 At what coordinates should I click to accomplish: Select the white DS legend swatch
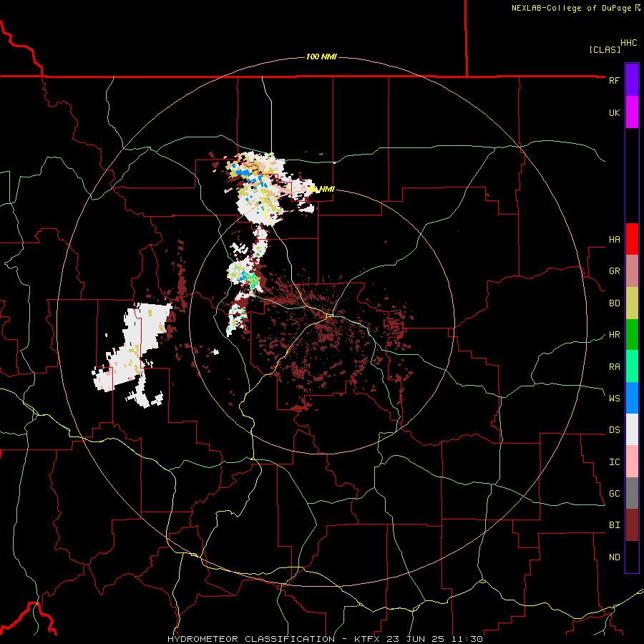pos(632,429)
